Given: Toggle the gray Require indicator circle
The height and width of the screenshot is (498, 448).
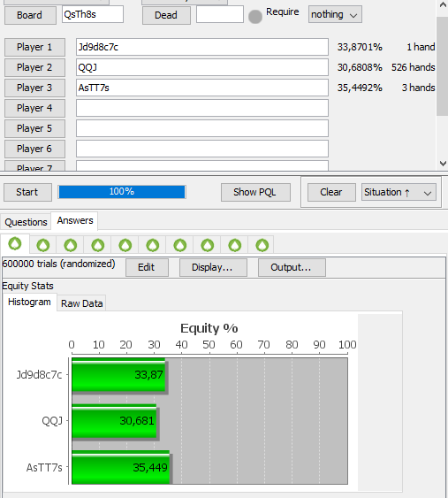Looking at the screenshot, I should coord(255,17).
